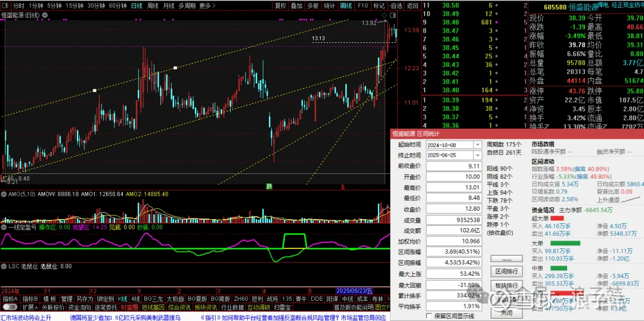Click the 区间排行 button
The width and height of the screenshot is (644, 321).
(x=506, y=272)
